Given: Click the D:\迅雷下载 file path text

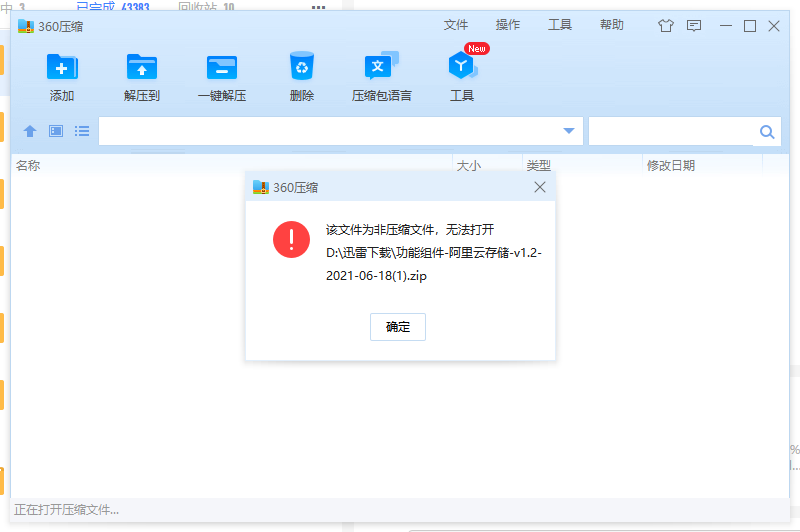Looking at the screenshot, I should click(434, 264).
